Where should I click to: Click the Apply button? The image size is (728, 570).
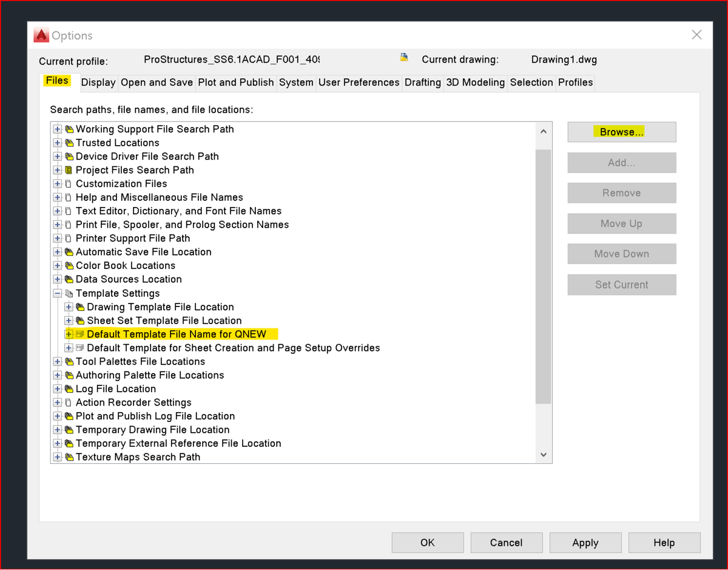(585, 543)
